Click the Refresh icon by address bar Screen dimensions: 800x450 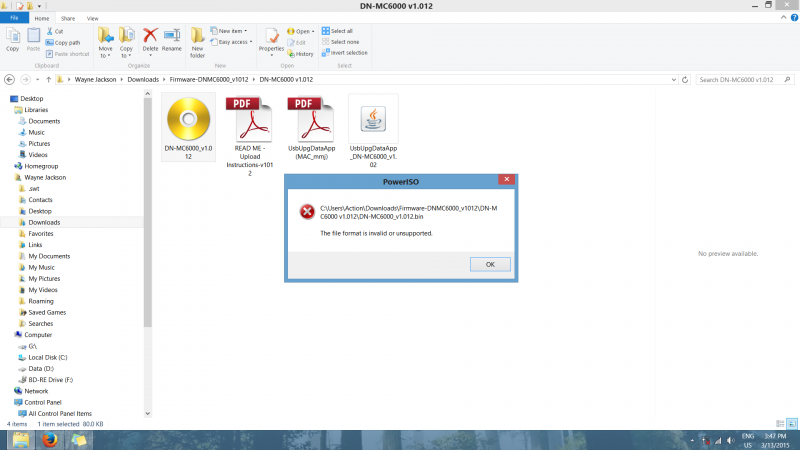(x=685, y=80)
